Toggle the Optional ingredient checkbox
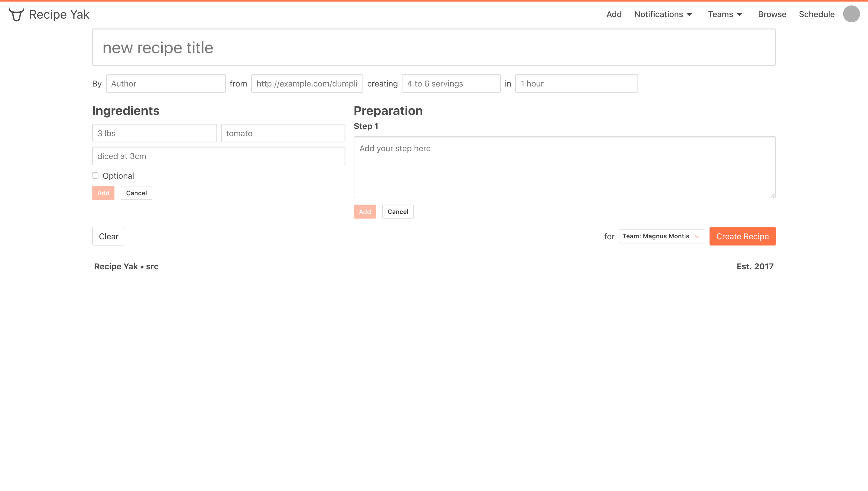This screenshot has width=868, height=491. coord(96,176)
